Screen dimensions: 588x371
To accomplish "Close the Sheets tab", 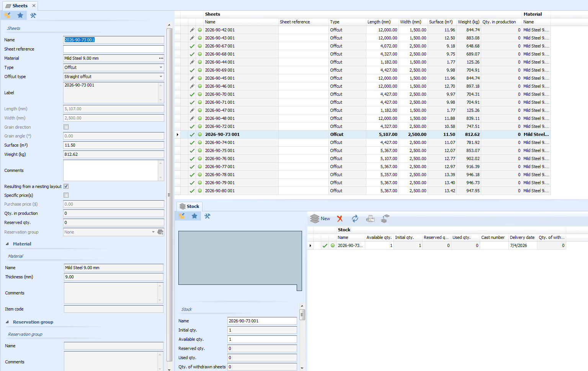I will (x=34, y=6).
